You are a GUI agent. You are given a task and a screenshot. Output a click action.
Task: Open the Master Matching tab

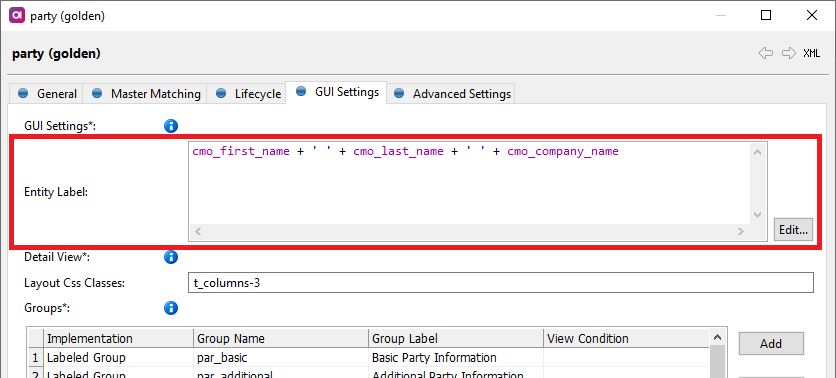(146, 94)
